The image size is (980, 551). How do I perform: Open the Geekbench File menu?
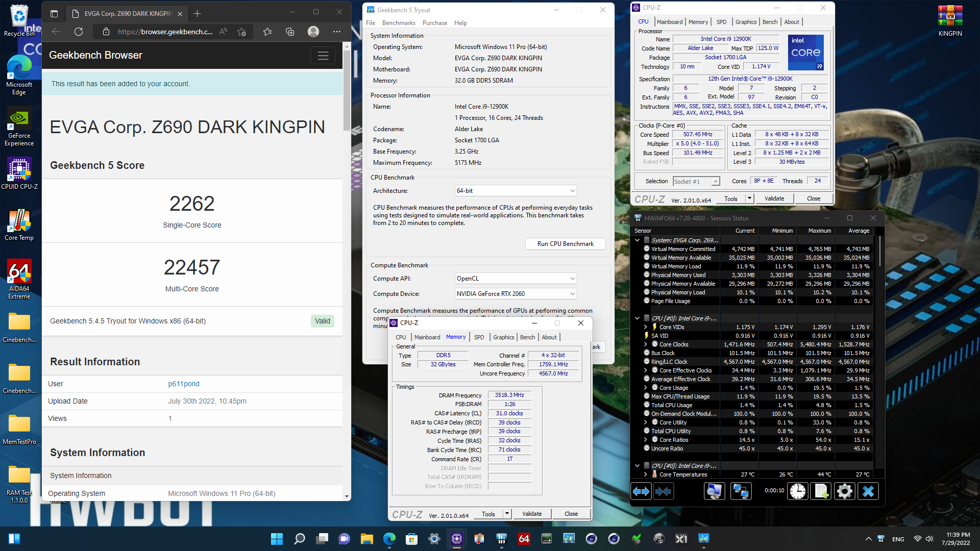tap(371, 23)
